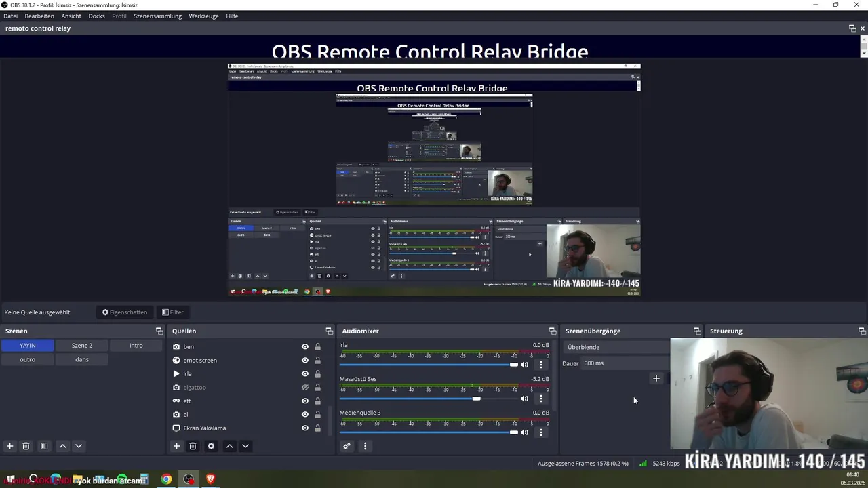
Task: Select the elgattoo source row
Action: click(x=247, y=387)
